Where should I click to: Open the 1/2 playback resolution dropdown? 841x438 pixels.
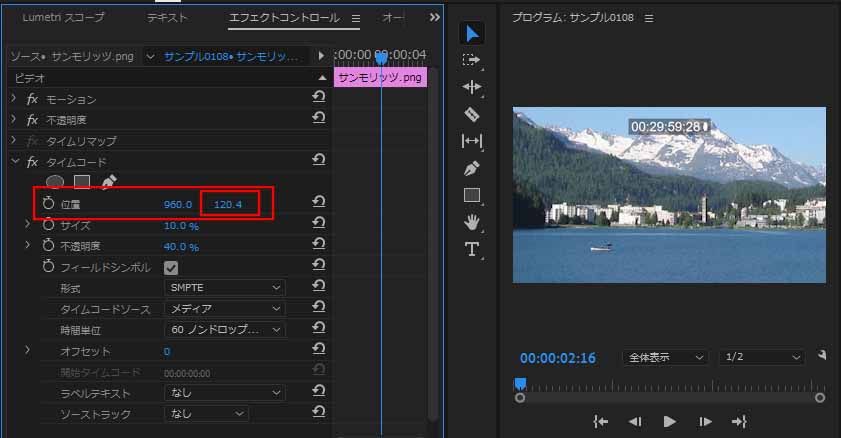761,357
